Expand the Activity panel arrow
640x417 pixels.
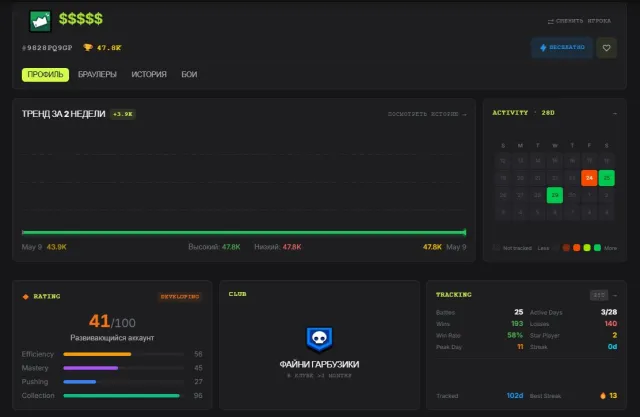(615, 113)
